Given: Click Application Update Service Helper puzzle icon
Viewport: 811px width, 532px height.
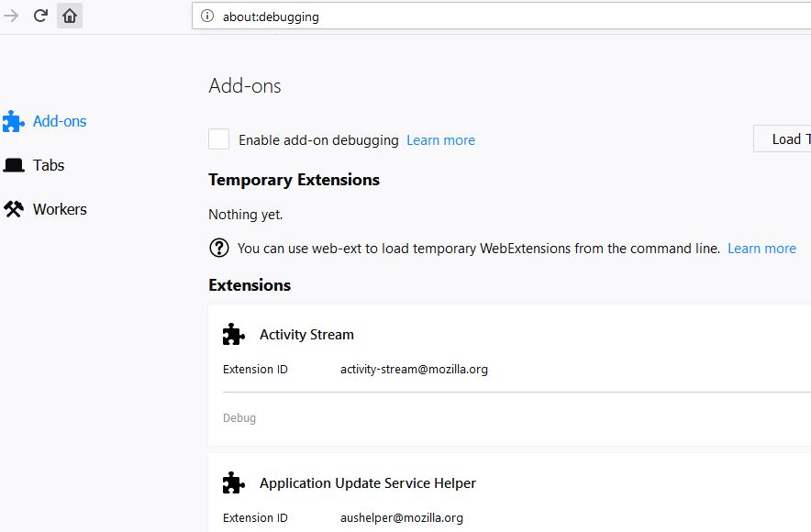Looking at the screenshot, I should click(234, 482).
